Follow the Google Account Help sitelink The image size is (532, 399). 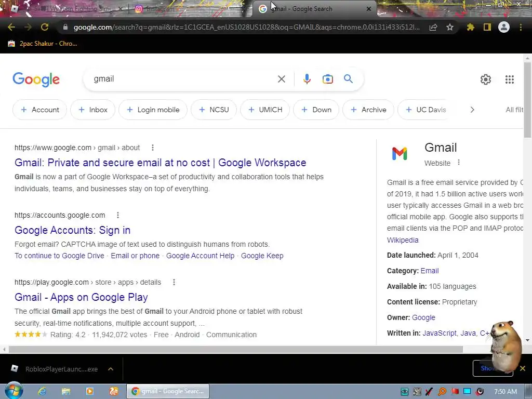[x=200, y=256]
